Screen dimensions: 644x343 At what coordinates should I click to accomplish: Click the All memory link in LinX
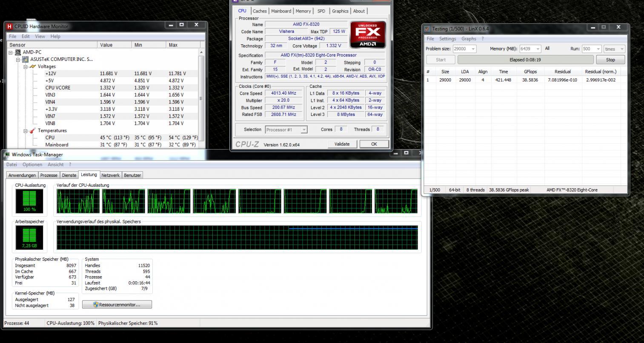click(547, 49)
